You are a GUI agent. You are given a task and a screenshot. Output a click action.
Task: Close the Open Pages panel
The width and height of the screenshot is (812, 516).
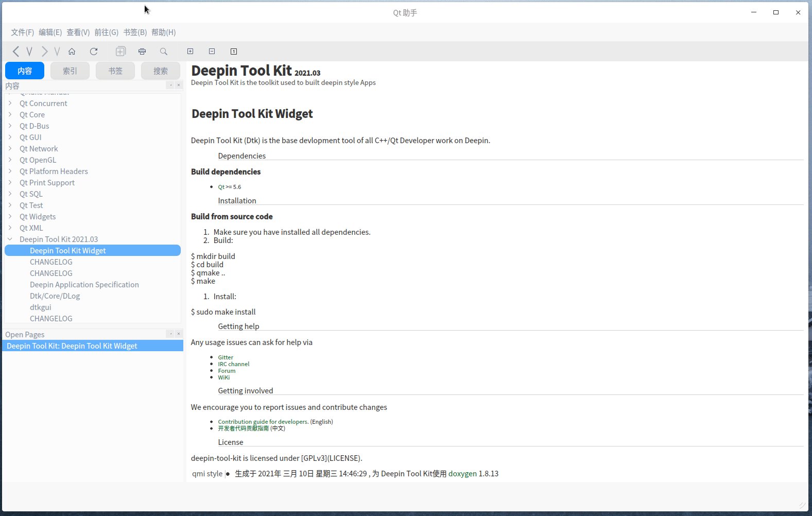(x=179, y=334)
